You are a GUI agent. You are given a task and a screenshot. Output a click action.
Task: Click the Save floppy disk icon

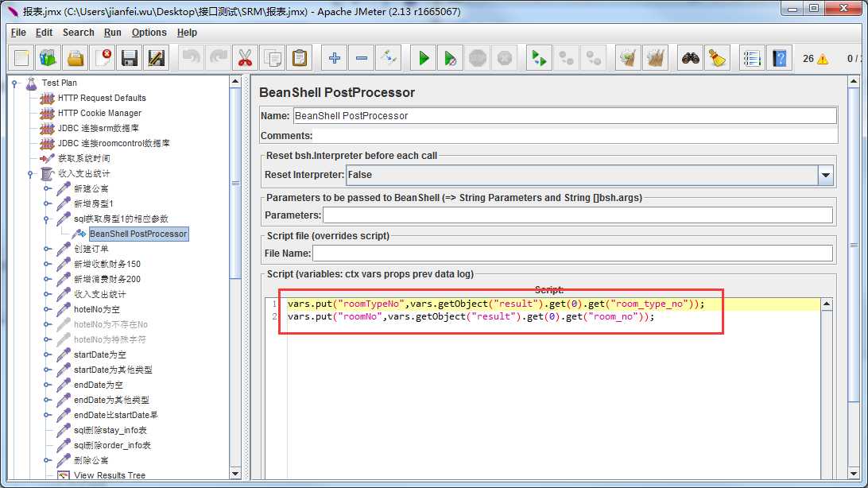(x=130, y=58)
